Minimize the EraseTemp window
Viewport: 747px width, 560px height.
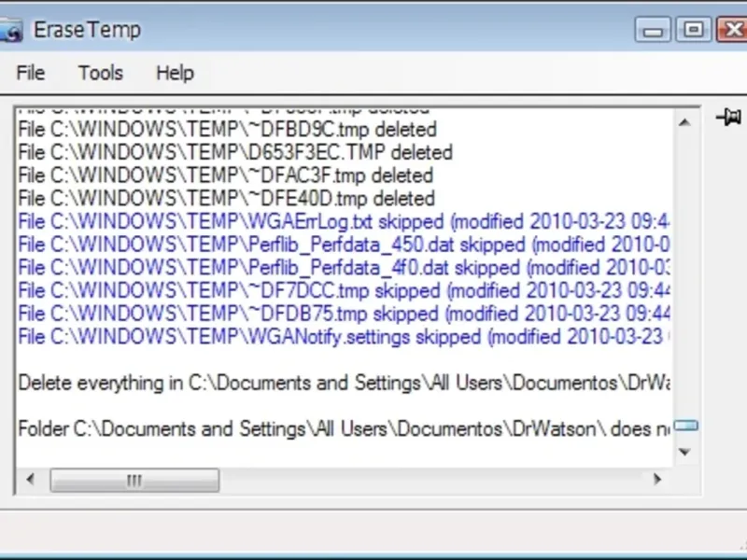tap(653, 31)
